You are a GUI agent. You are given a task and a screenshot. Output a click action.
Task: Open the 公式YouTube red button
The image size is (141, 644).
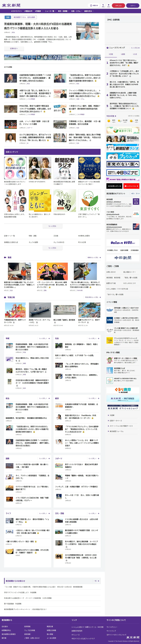131,186
